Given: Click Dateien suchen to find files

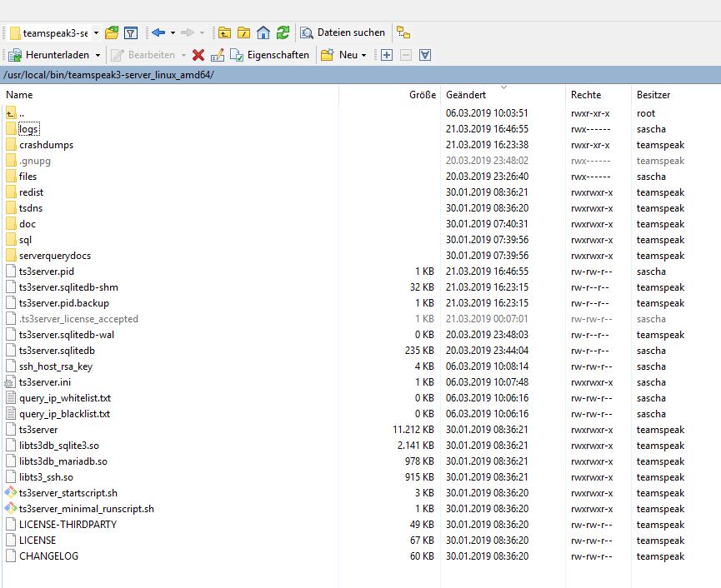Looking at the screenshot, I should (343, 32).
